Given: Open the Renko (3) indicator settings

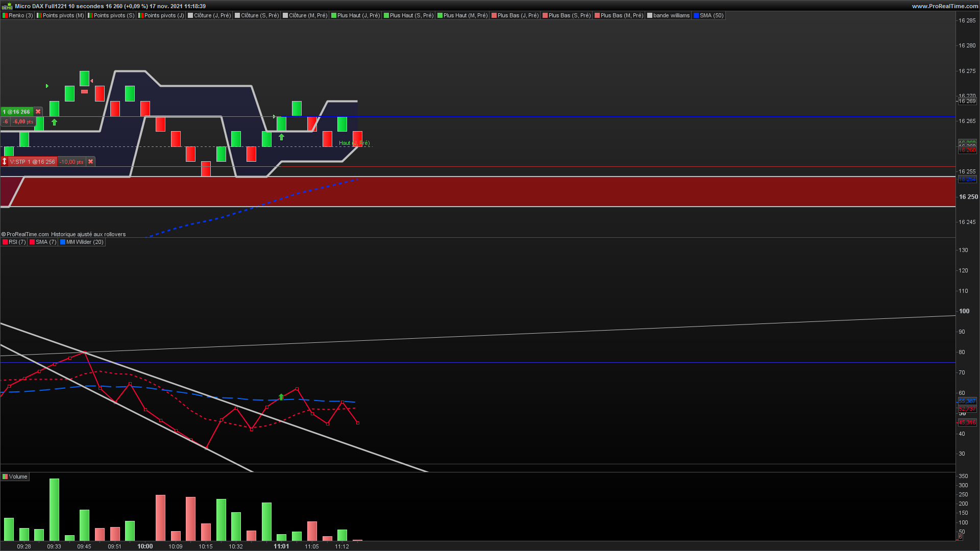Looking at the screenshot, I should click(x=18, y=16).
